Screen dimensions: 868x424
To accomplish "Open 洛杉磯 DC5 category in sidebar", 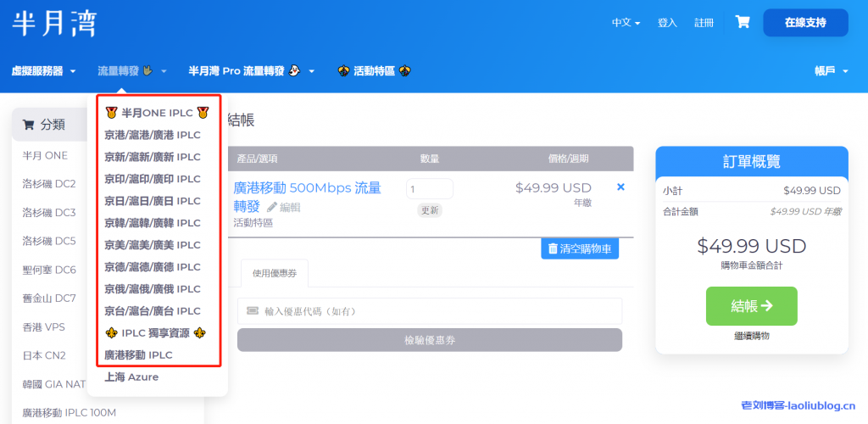I will pyautogui.click(x=48, y=242).
